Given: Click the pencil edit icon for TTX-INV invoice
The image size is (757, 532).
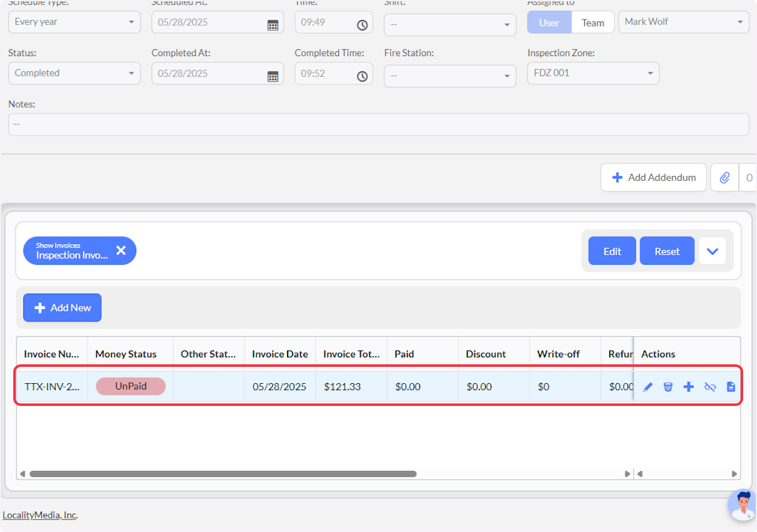Looking at the screenshot, I should click(x=648, y=387).
